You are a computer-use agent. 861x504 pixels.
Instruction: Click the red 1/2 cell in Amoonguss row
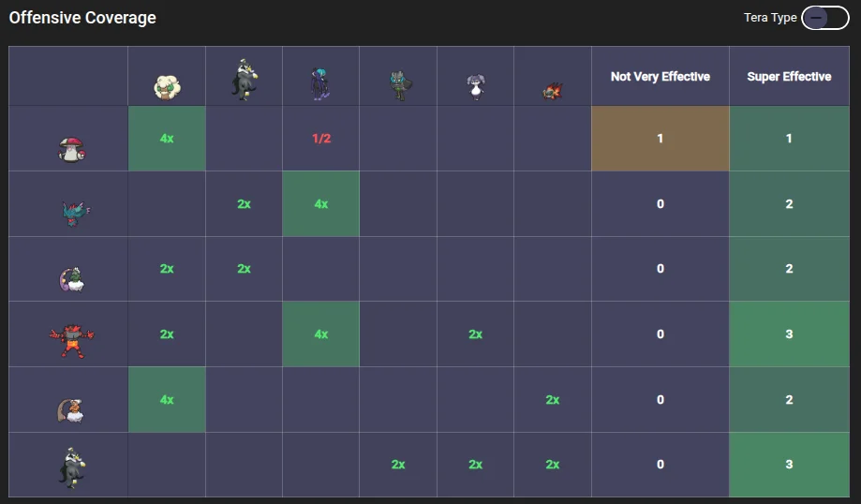point(321,139)
